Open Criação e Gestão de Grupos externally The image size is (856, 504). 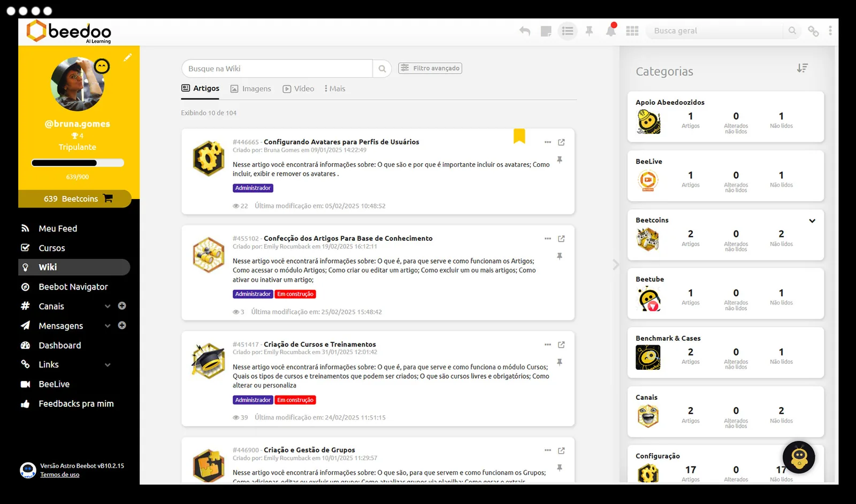(x=561, y=450)
